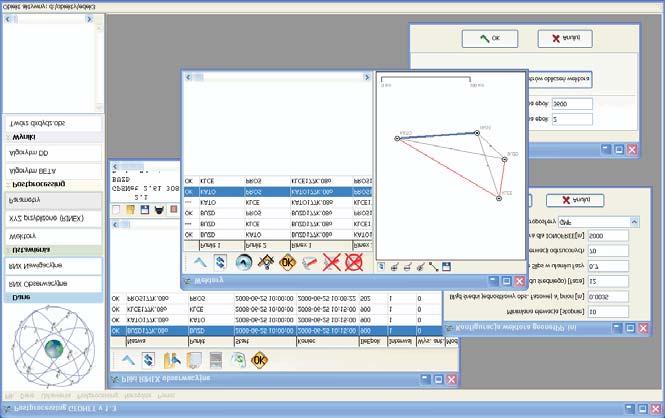Click the Punkt 2 column header in the Wektory table
Screen dimensions: 665x418
pos(268,245)
